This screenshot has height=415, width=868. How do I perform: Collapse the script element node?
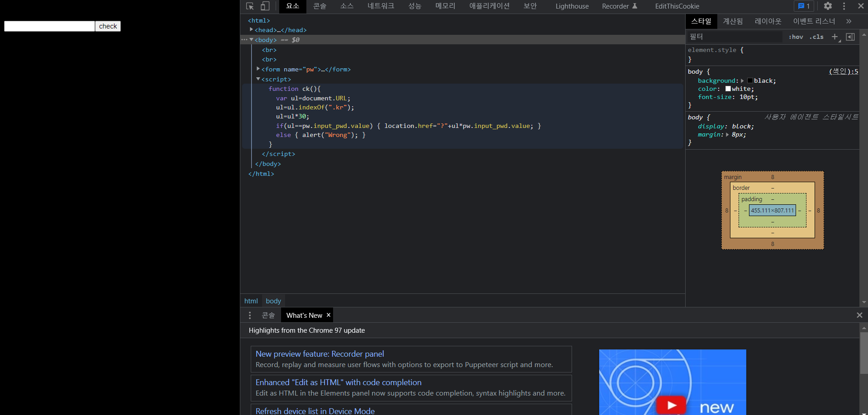tap(258, 79)
